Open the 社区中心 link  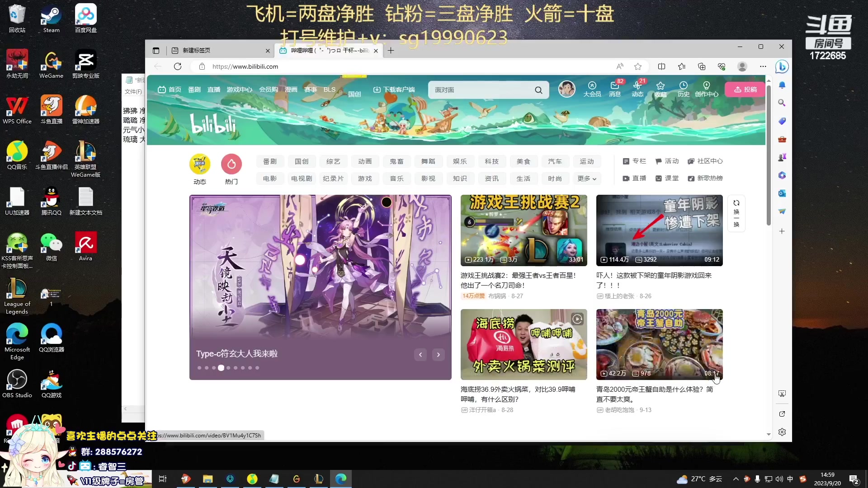pyautogui.click(x=705, y=161)
